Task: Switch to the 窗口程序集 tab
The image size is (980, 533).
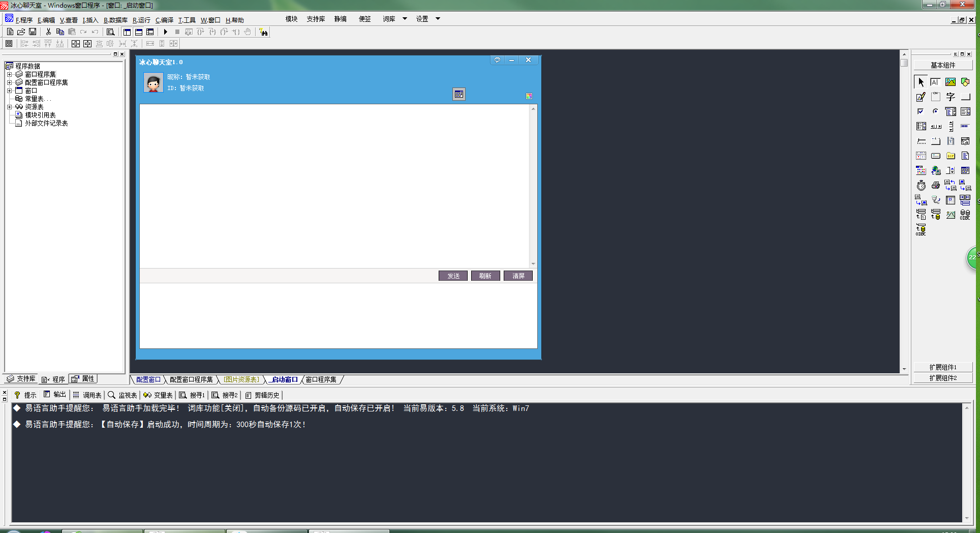Action: pyautogui.click(x=321, y=379)
